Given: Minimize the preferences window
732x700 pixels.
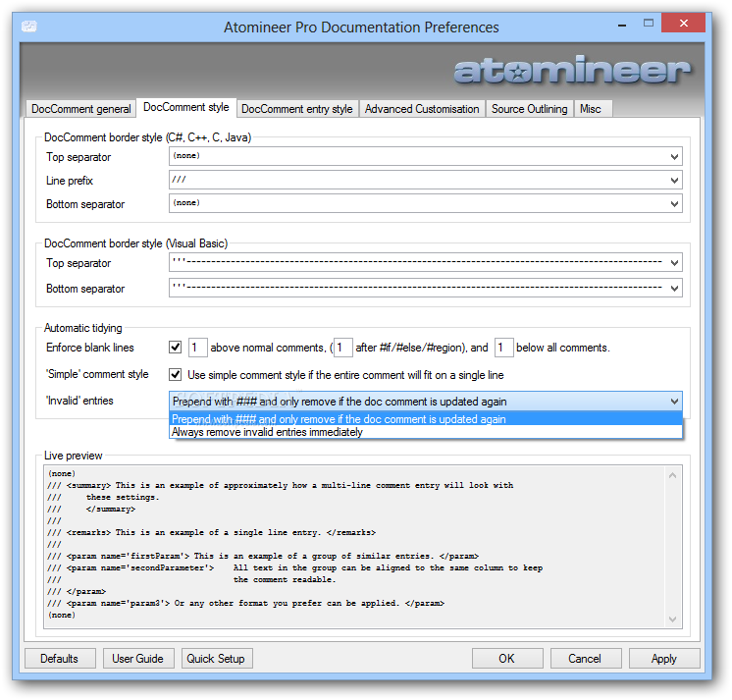Looking at the screenshot, I should (x=622, y=25).
